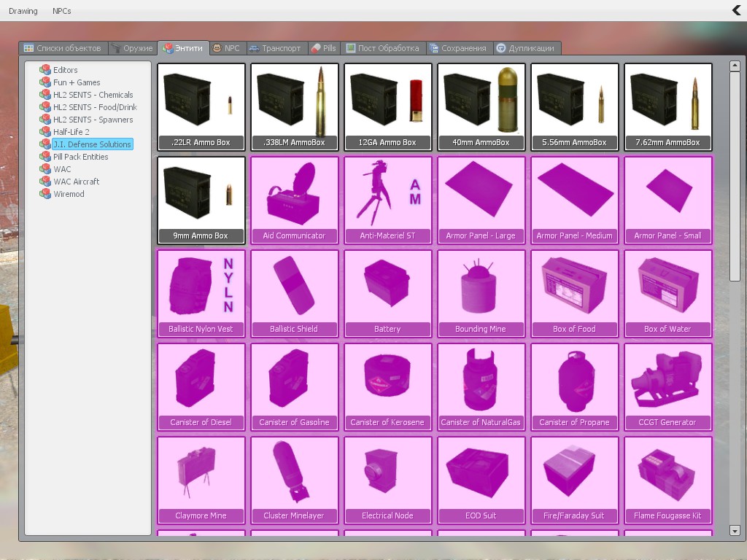Spawn the .338LM AmmoBox entity
Image resolution: width=747 pixels, height=560 pixels.
(295, 107)
